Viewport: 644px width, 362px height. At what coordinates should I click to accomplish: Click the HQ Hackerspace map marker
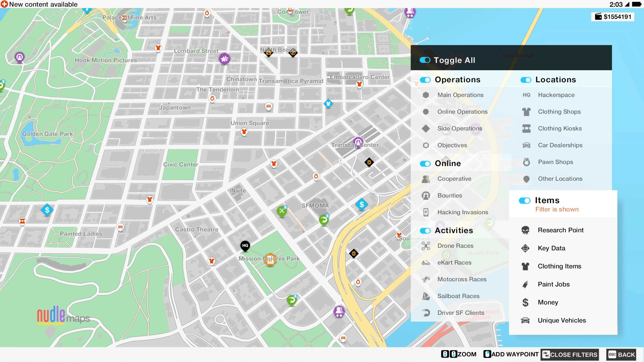pos(245,246)
